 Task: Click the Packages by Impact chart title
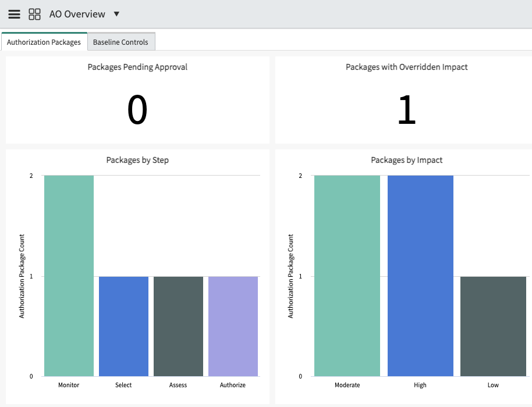[x=406, y=160]
